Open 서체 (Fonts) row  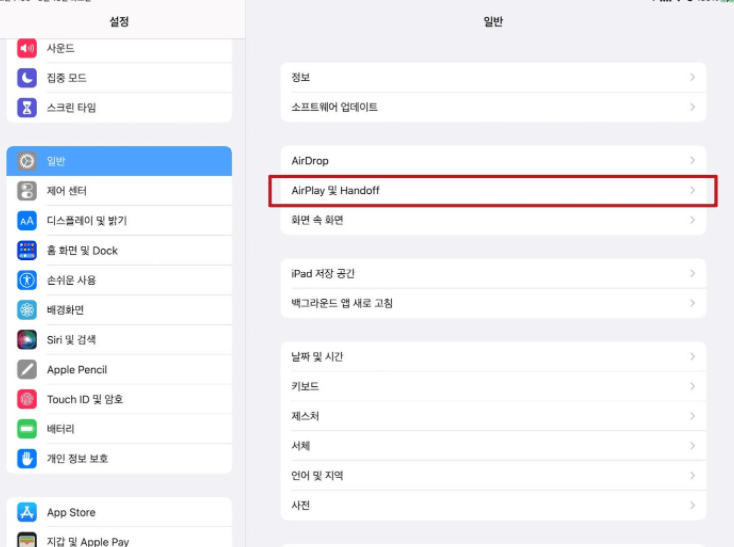pos(493,445)
